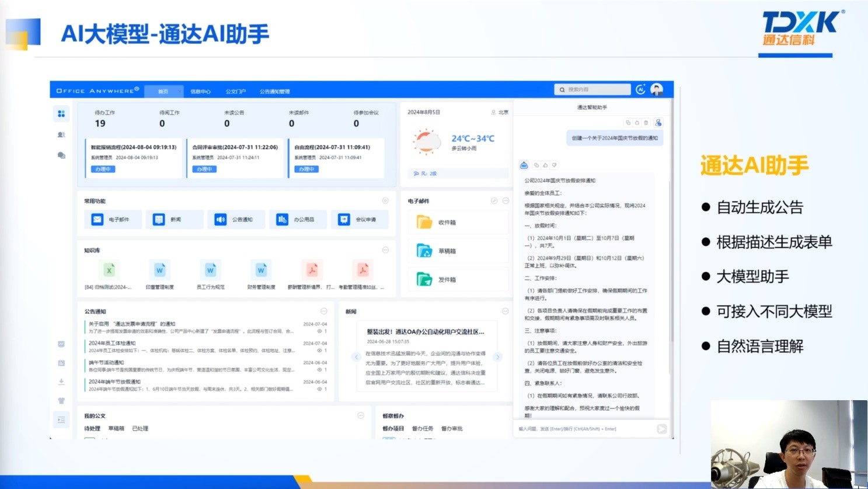Click thumbs-up on the AI response
This screenshot has width=868, height=489.
tap(545, 165)
